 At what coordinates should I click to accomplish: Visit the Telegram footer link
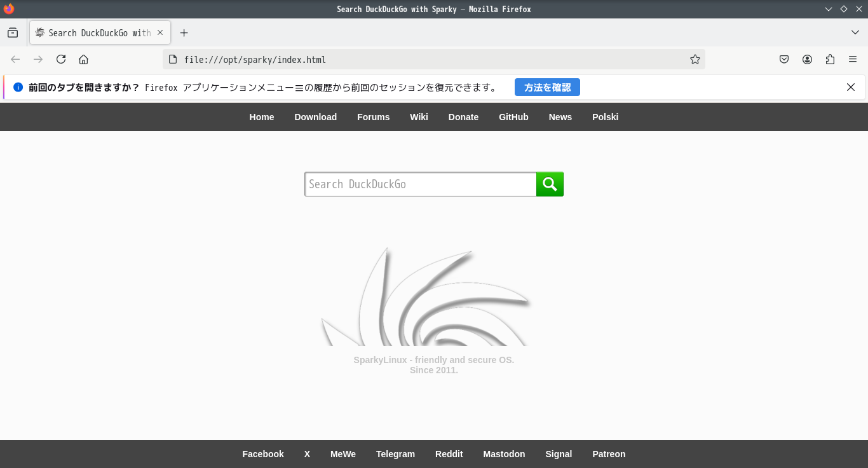coord(395,454)
